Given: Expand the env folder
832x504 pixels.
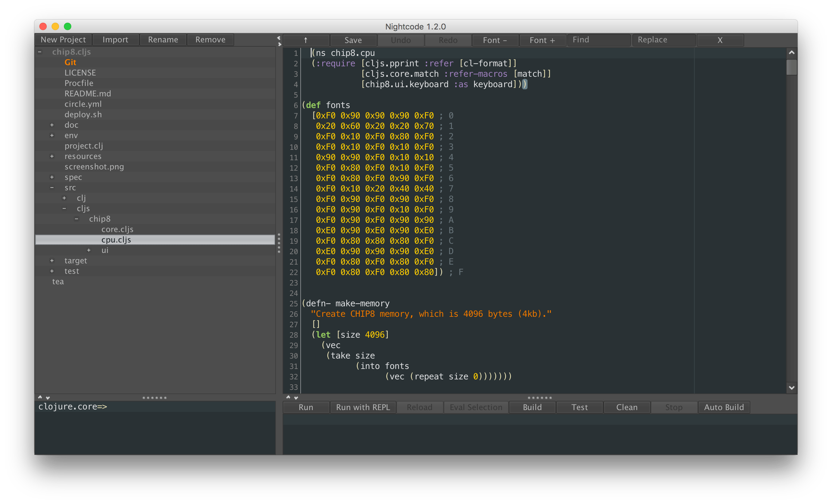Looking at the screenshot, I should 52,136.
